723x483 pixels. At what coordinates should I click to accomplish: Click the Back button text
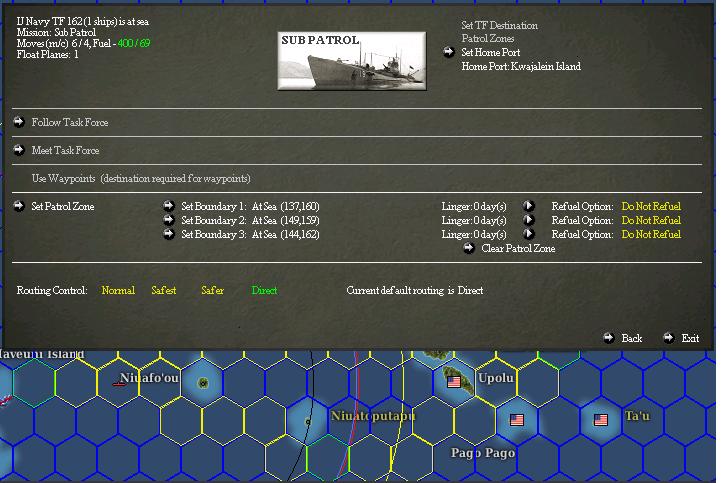(x=632, y=338)
